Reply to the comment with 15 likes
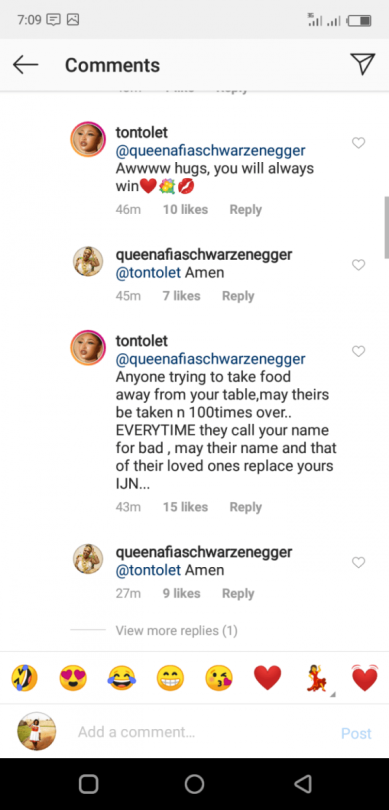The width and height of the screenshot is (389, 810). click(245, 507)
